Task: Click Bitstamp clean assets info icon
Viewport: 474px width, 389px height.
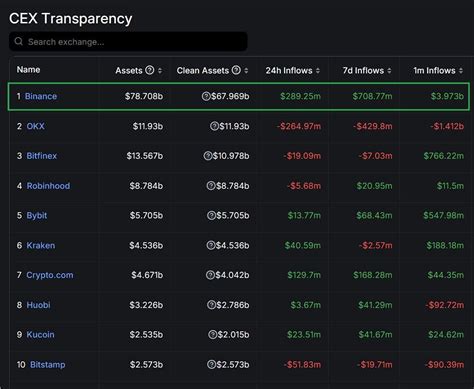Action: 211,364
